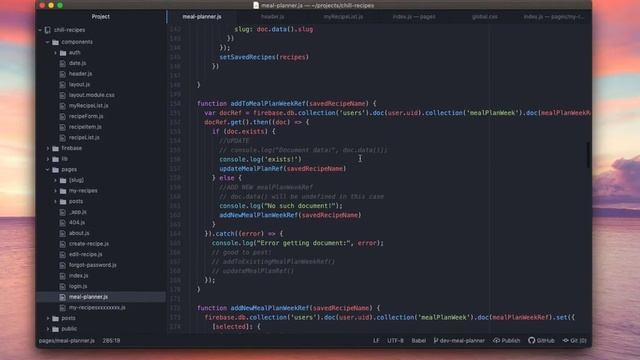Click the chili-recipes project repo icon
The height and width of the screenshot is (360, 640).
(48, 30)
